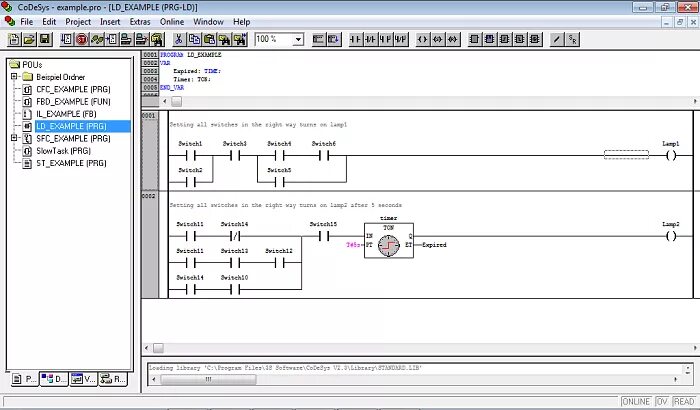Image resolution: width=700 pixels, height=410 pixels.
Task: Select CFC_EXAMPLE (PRG) in the tree
Action: (x=73, y=89)
